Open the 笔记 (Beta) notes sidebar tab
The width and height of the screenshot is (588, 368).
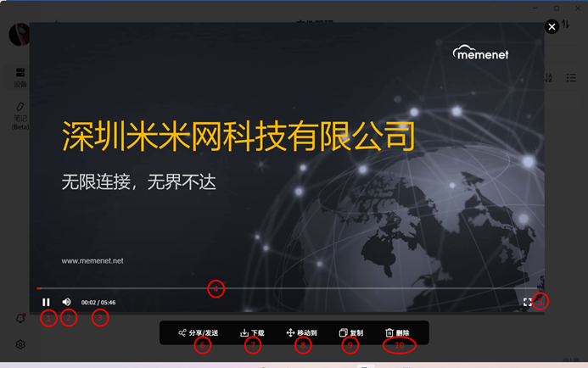(20, 113)
